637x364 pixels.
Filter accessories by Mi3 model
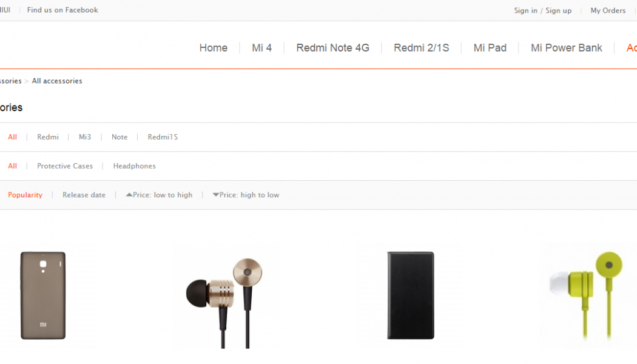coord(85,137)
